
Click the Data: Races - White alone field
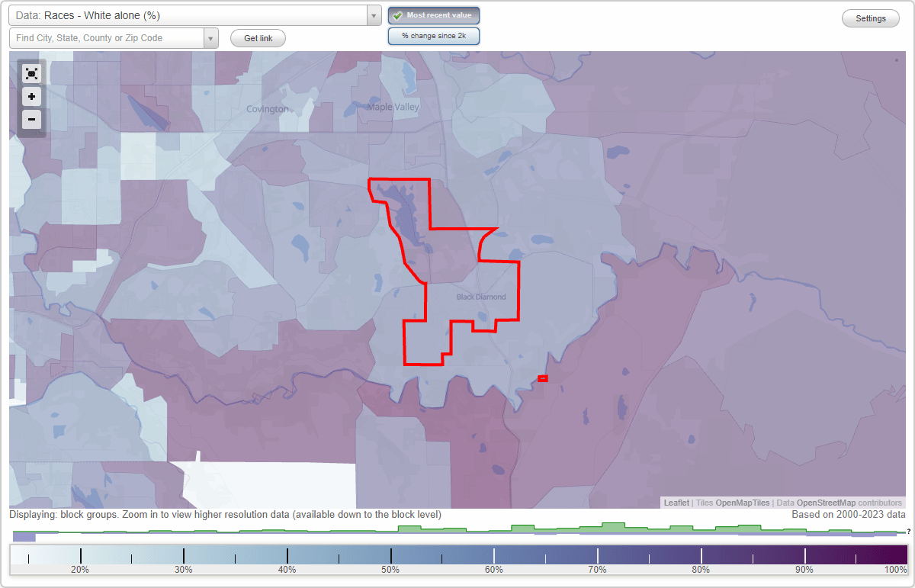tap(188, 16)
